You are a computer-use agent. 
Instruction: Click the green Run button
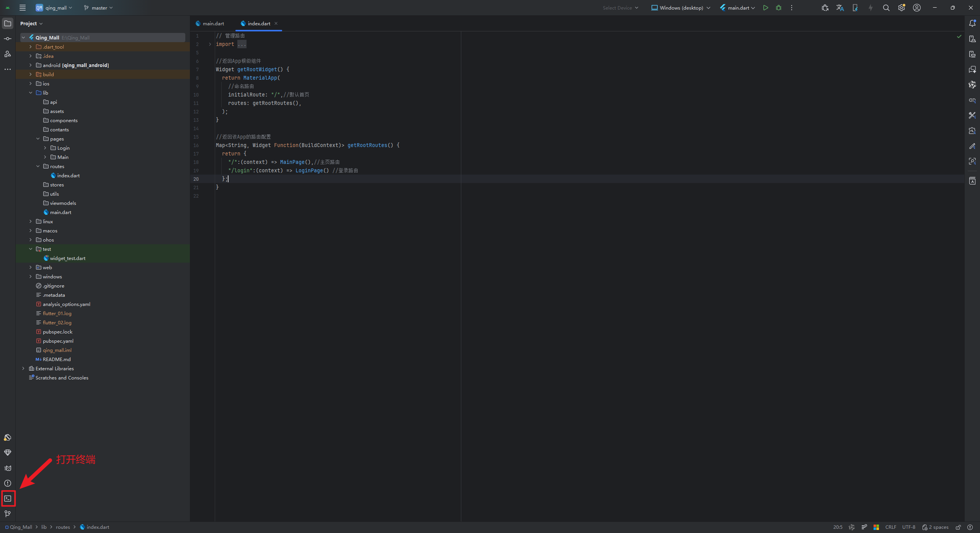click(x=765, y=8)
